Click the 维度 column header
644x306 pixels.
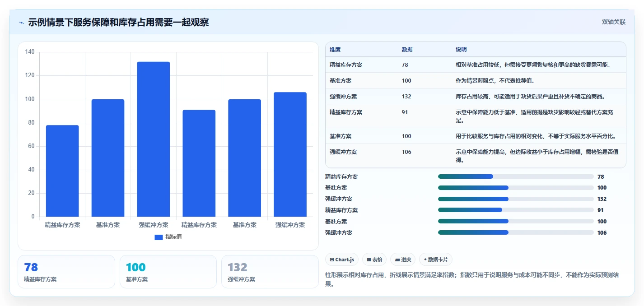point(335,50)
